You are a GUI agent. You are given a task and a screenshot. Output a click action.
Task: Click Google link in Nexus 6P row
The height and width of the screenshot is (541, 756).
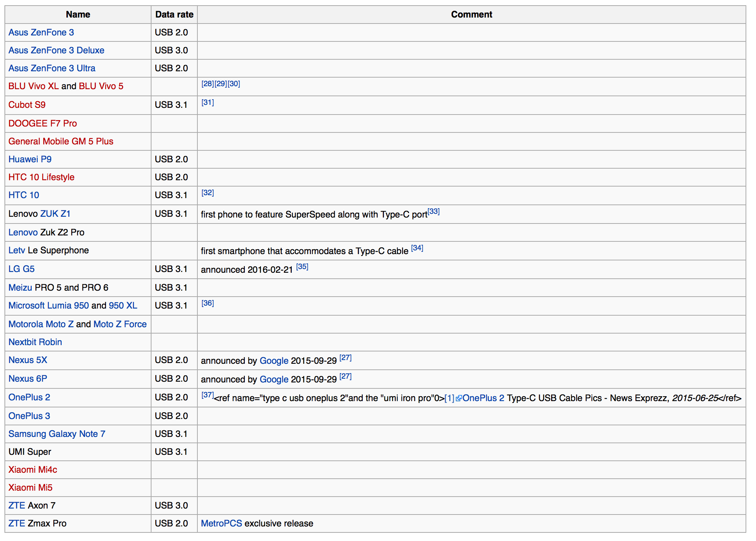click(274, 379)
